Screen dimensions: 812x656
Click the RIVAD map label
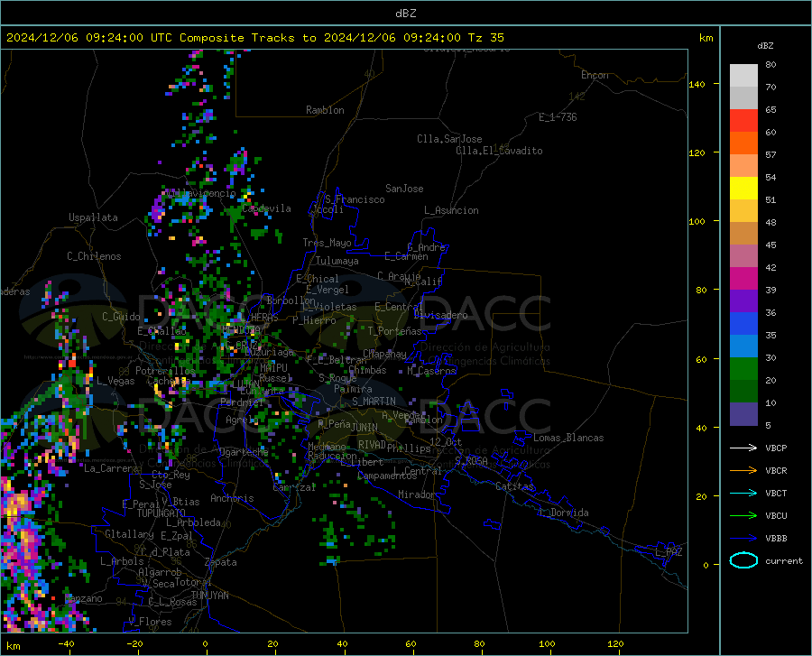pos(372,445)
